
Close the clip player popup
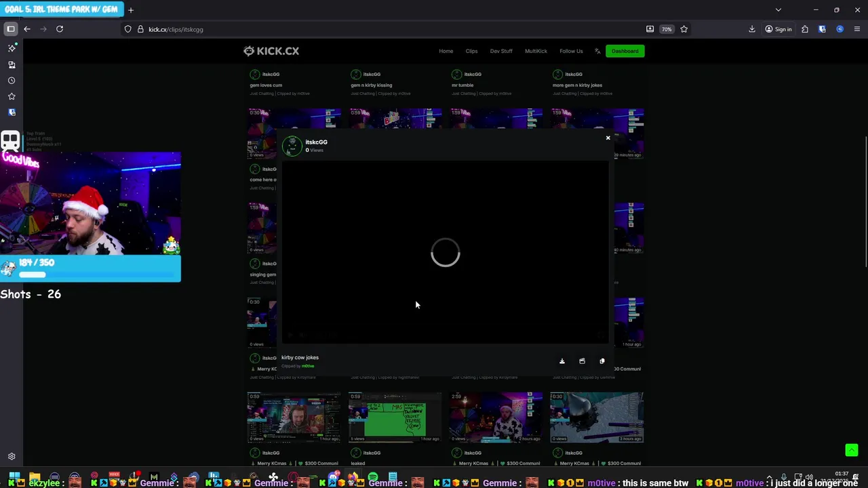pos(608,138)
